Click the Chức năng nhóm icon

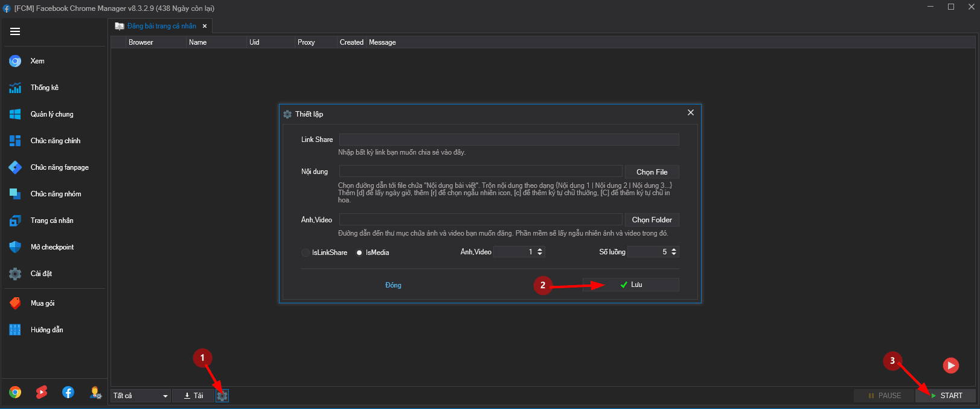(15, 194)
